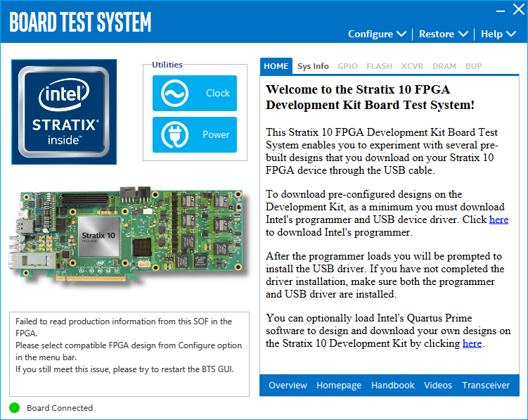Switch to the Sys Info tab
Image resolution: width=528 pixels, height=420 pixels.
pos(313,66)
